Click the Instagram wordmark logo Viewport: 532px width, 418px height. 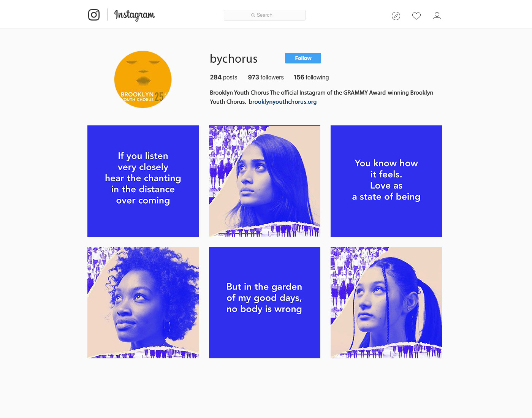[x=135, y=15]
